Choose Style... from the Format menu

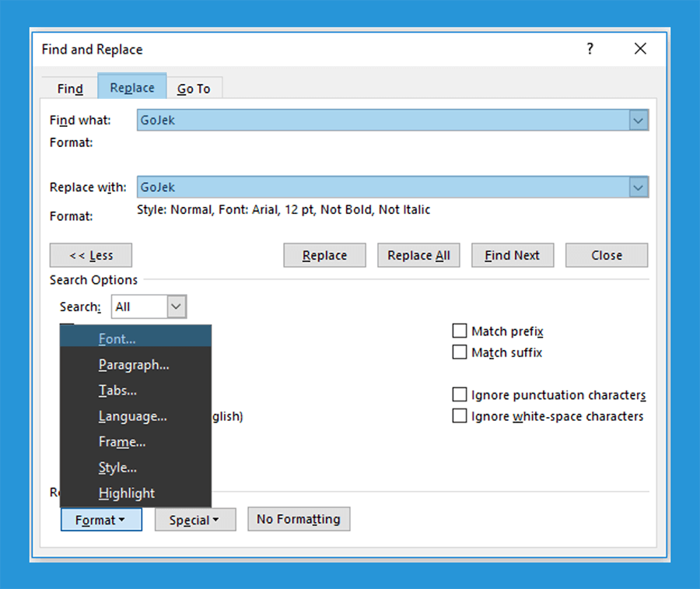(135, 468)
